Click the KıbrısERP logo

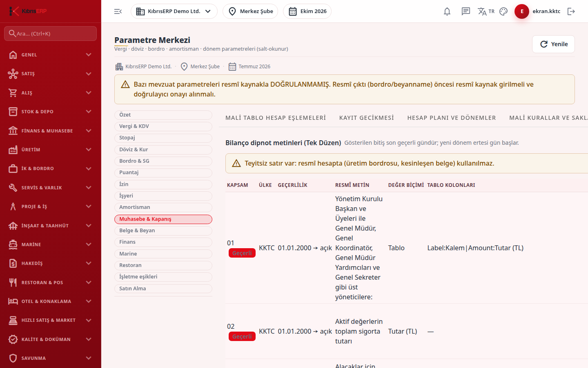[28, 11]
